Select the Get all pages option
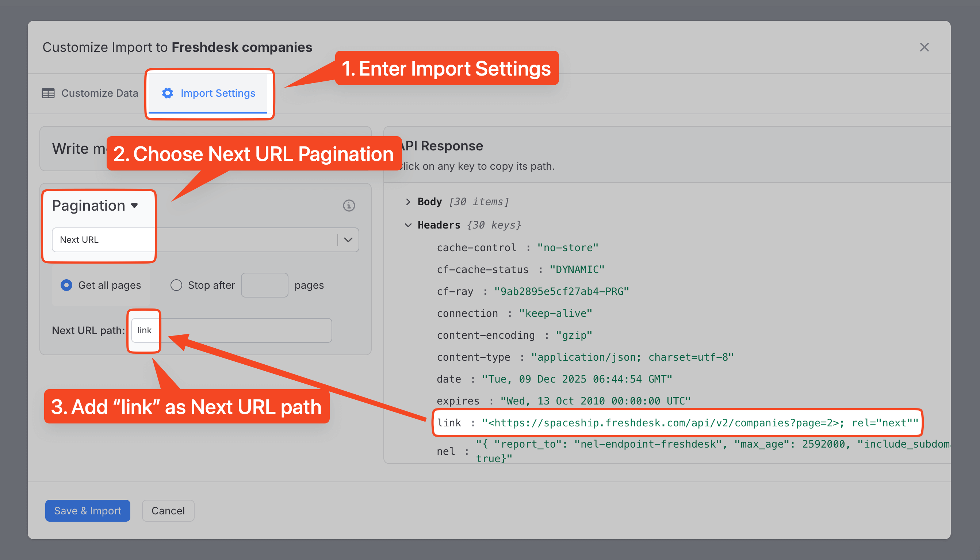This screenshot has height=560, width=980. pyautogui.click(x=66, y=285)
